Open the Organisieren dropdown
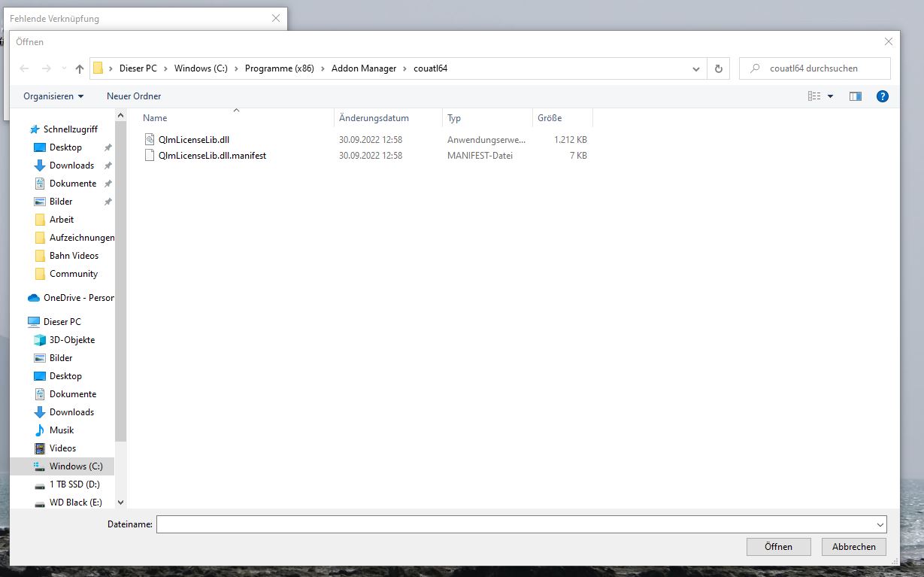Viewport: 924px width, 577px height. tap(50, 96)
